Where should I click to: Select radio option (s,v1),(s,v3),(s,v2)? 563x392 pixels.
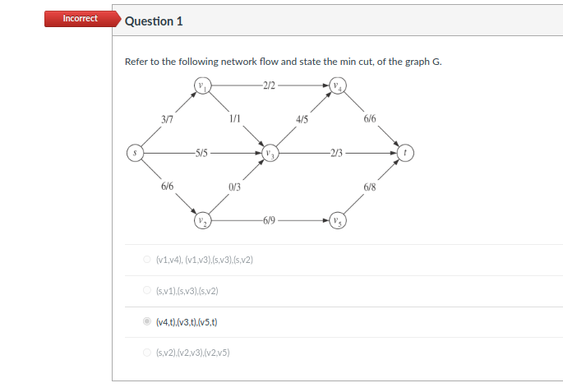pos(147,290)
